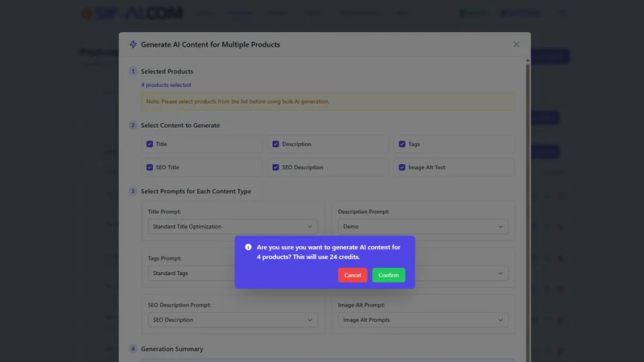Click the 'Selected Products' heading
The height and width of the screenshot is (362, 644).
(x=167, y=72)
